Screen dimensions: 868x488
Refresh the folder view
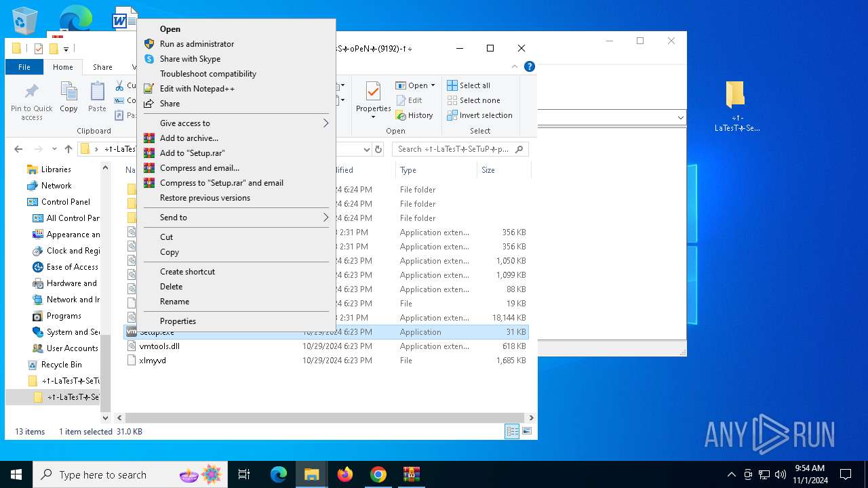pyautogui.click(x=378, y=149)
